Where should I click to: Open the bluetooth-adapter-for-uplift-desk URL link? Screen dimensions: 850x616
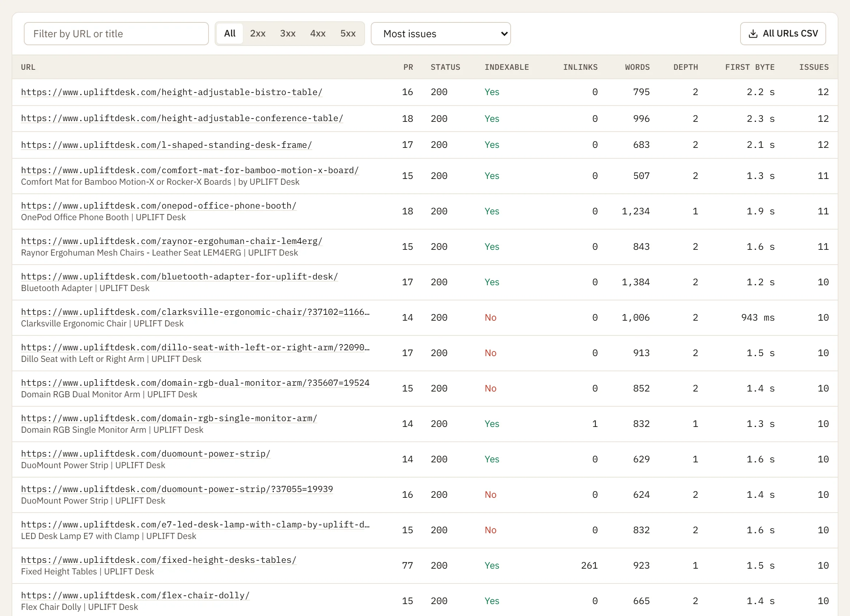click(x=180, y=277)
